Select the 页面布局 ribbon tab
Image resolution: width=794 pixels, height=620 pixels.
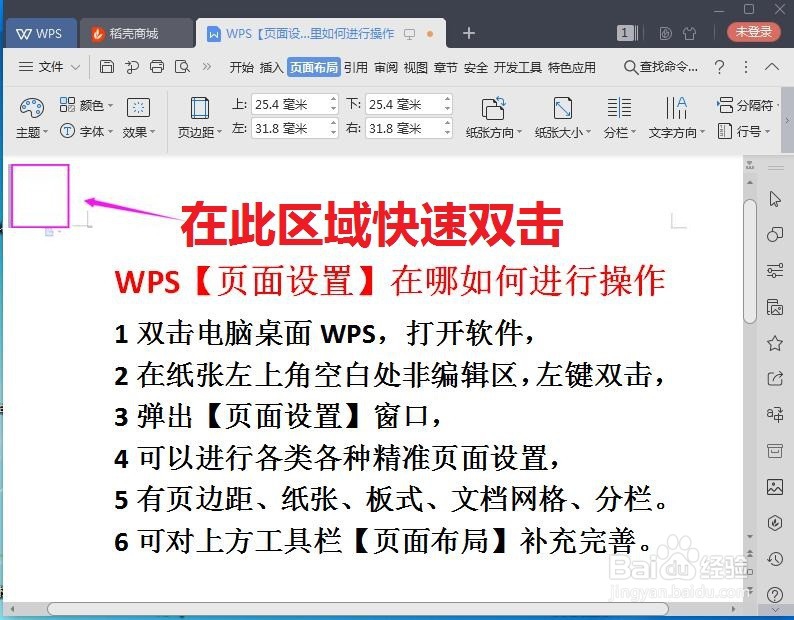313,67
